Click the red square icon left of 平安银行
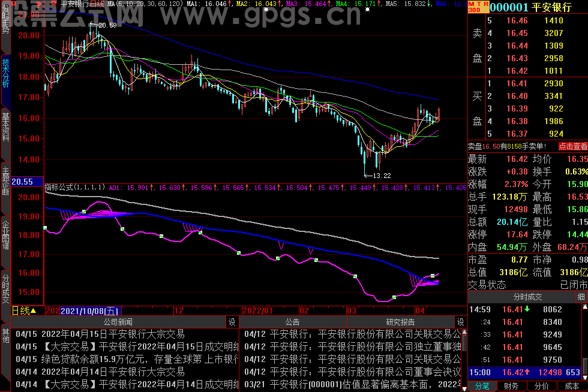This screenshot has width=588, height=392. click(x=53, y=4)
